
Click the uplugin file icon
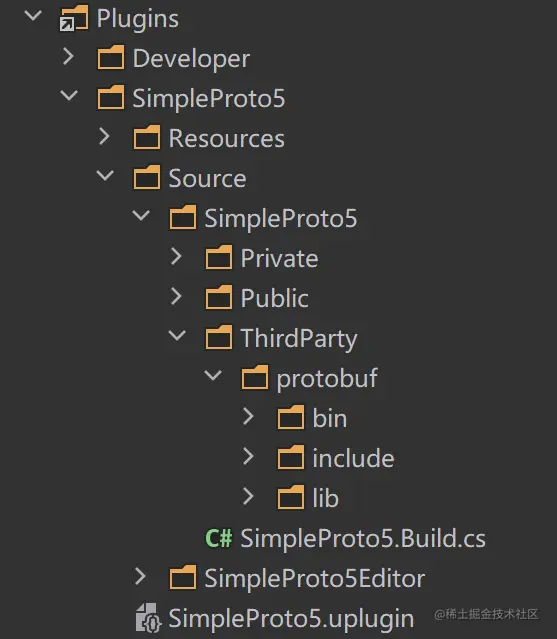[148, 618]
